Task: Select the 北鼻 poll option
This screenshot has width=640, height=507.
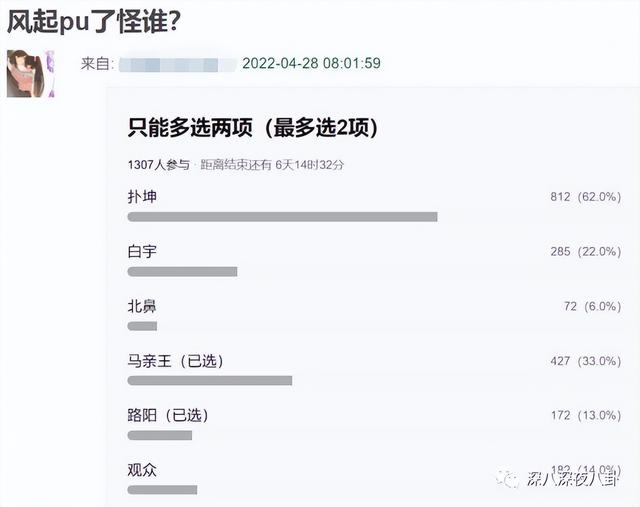Action: (x=142, y=306)
